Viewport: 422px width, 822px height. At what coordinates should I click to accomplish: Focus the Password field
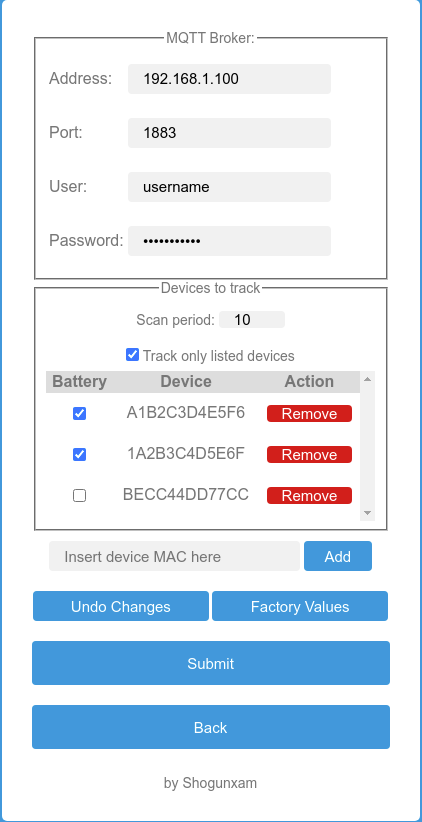pyautogui.click(x=229, y=241)
